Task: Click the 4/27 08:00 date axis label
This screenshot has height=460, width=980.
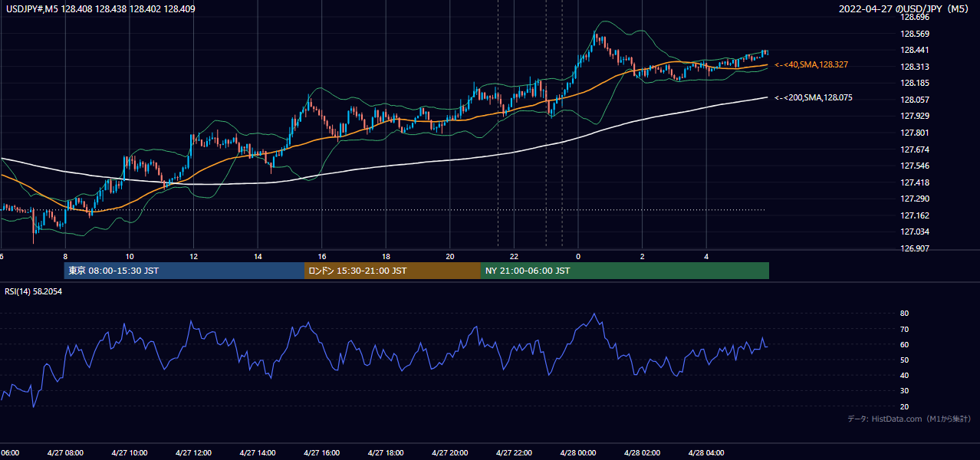Action: click(65, 453)
